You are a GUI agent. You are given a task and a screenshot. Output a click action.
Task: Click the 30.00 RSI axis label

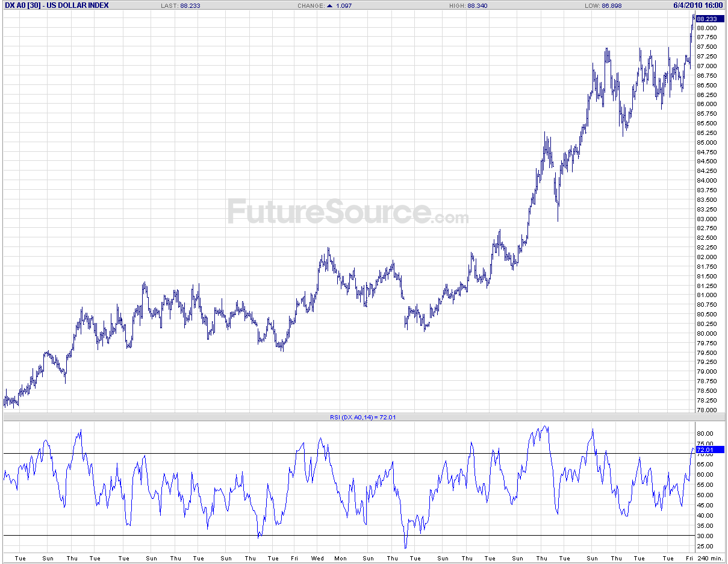(705, 536)
